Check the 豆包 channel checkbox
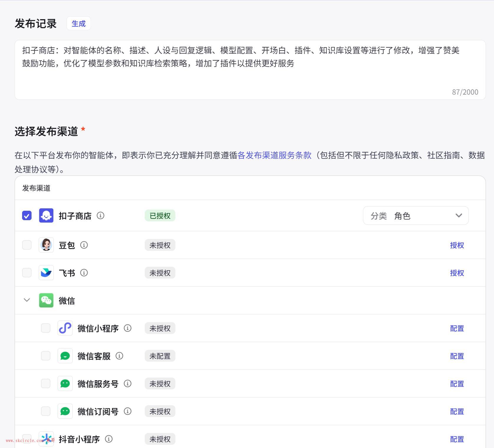The image size is (494, 448). [x=27, y=245]
